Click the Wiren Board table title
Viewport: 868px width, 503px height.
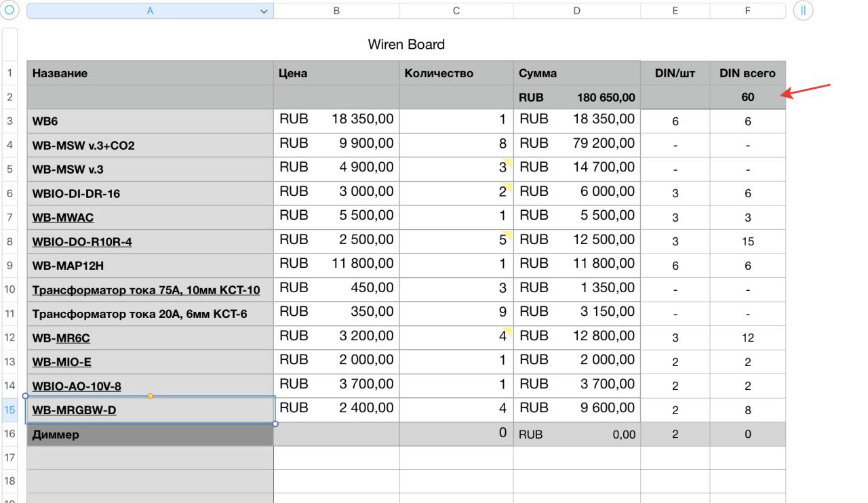(x=406, y=45)
